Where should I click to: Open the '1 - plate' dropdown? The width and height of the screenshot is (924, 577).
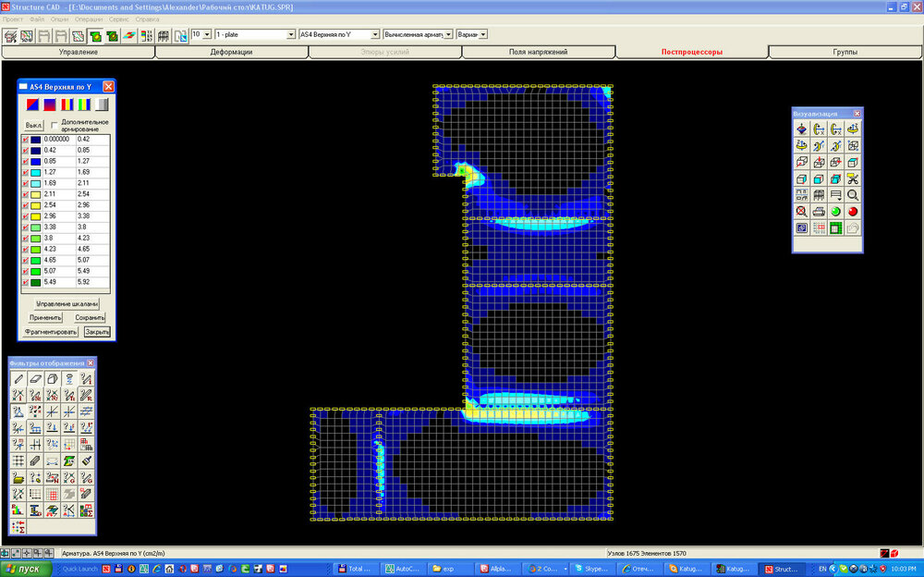tap(289, 34)
